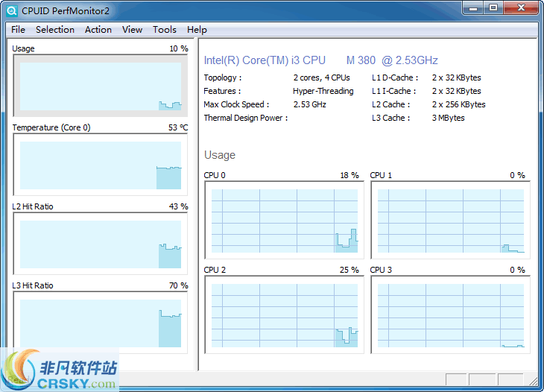Image resolution: width=544 pixels, height=392 pixels.
Task: Select the L3 Hit Ratio graph
Action: [101, 323]
